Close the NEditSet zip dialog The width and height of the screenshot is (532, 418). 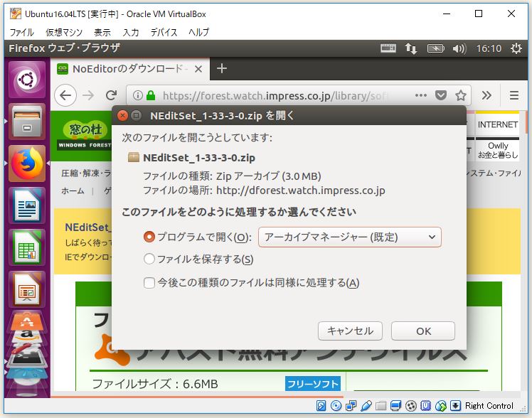tap(122, 116)
